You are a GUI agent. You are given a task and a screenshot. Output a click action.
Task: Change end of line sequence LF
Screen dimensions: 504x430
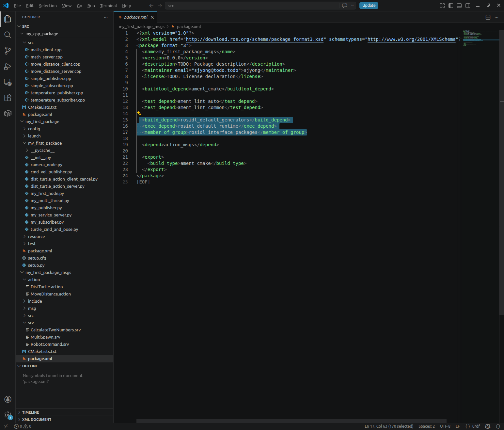point(458,426)
